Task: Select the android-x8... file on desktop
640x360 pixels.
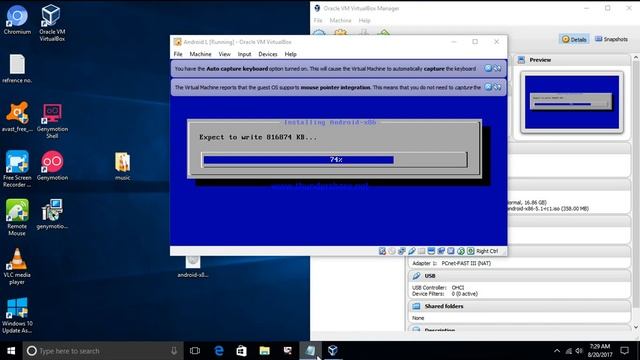Action: pyautogui.click(x=193, y=267)
